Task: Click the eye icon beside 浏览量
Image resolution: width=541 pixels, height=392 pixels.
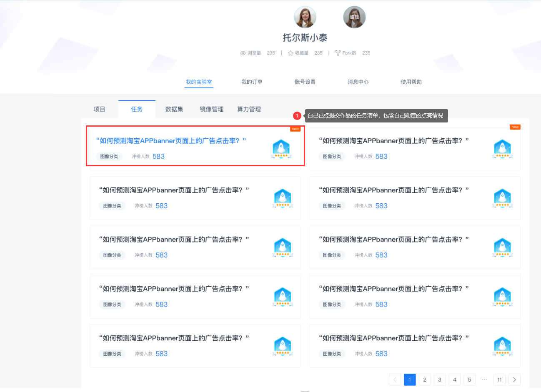Action: 243,53
